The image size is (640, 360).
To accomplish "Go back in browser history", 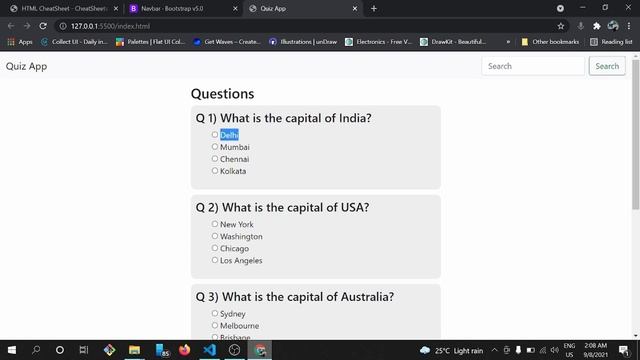I will [x=11, y=26].
